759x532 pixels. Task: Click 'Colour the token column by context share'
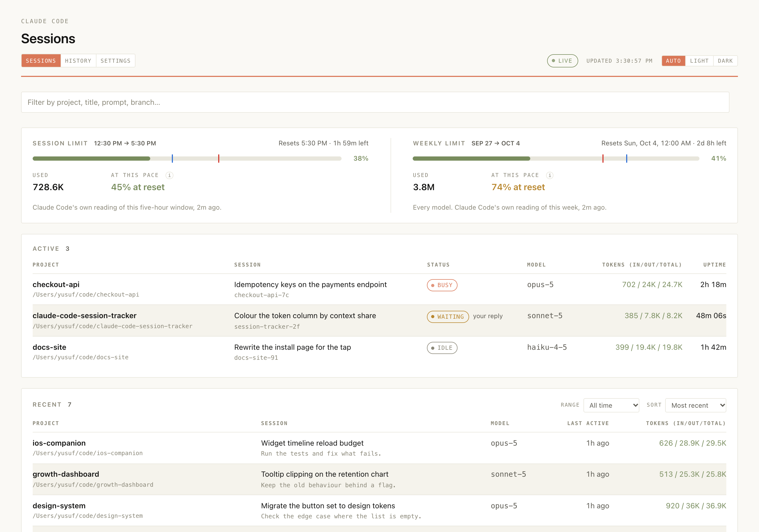coord(305,316)
